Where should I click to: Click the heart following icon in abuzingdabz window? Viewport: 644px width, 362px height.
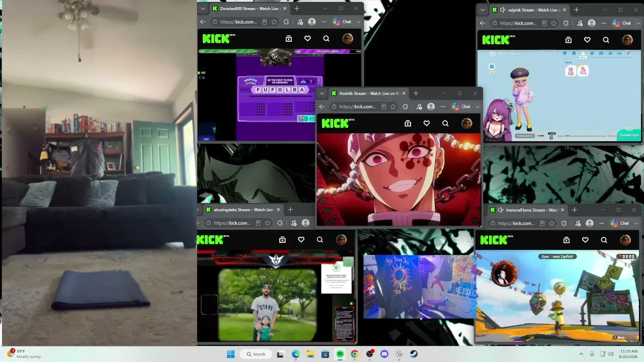tap(301, 240)
